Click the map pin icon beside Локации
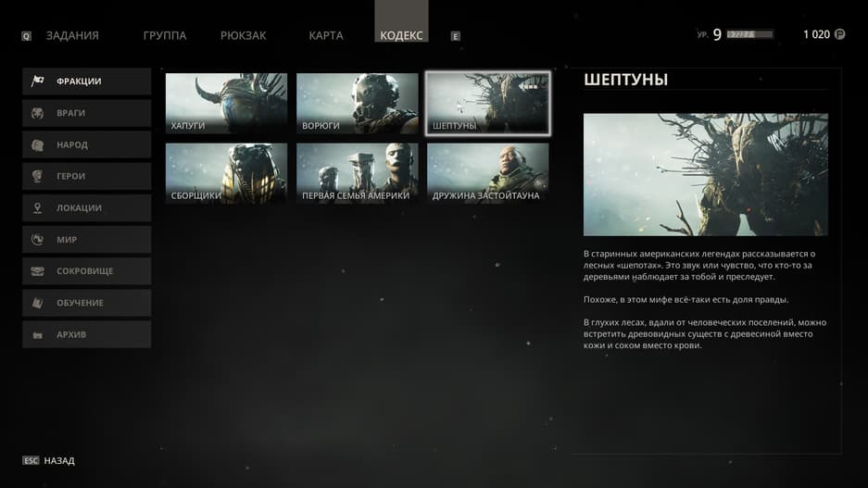This screenshot has height=488, width=868. 38,208
